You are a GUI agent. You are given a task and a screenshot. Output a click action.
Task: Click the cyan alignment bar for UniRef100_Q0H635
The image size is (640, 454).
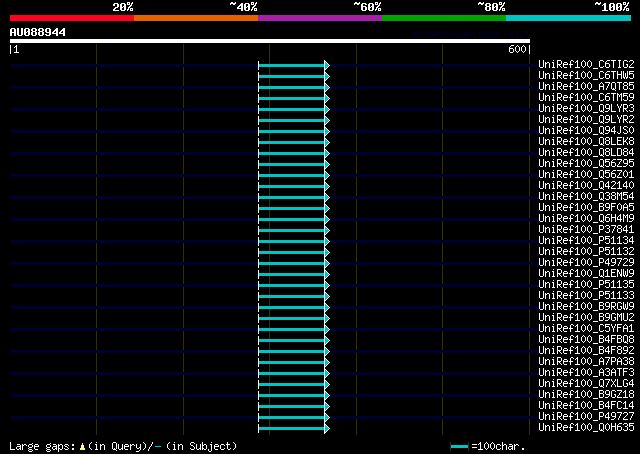click(x=291, y=429)
